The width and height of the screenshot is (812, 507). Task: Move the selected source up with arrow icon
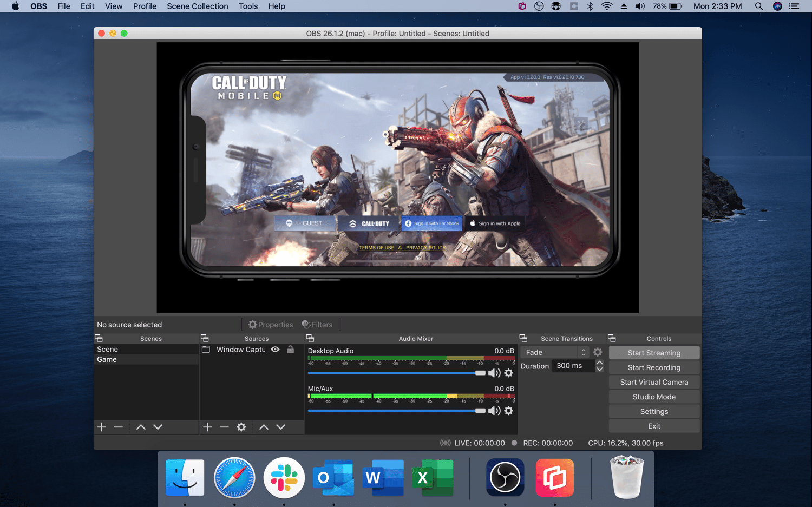pyautogui.click(x=264, y=427)
